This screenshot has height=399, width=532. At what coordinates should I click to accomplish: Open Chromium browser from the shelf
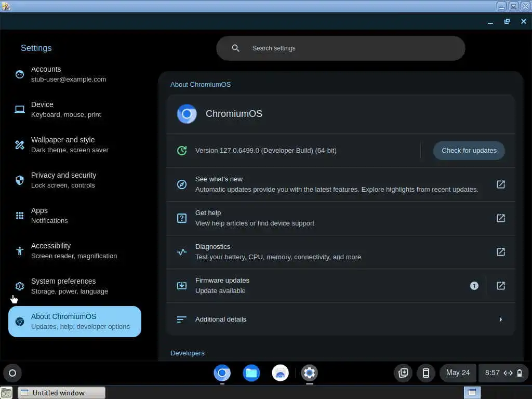[222, 373]
